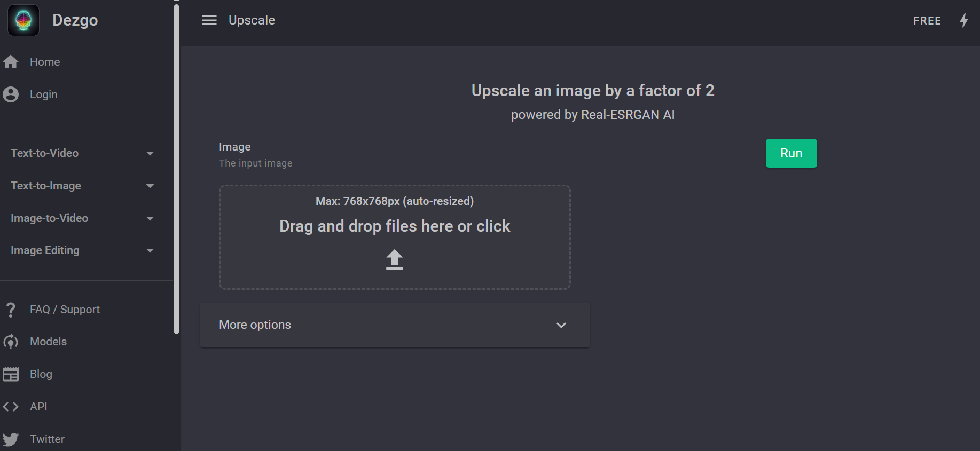Open the hamburger menu icon
The width and height of the screenshot is (980, 451).
coord(209,20)
